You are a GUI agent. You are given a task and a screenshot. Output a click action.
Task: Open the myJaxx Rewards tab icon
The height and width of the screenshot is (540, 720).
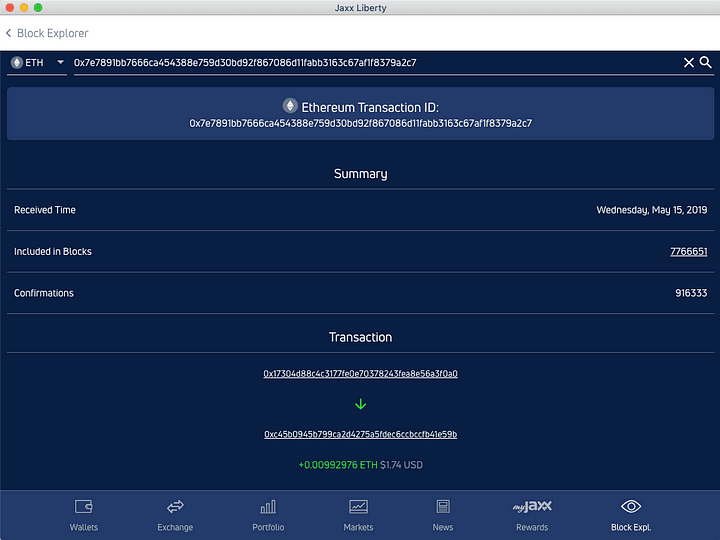click(x=532, y=506)
